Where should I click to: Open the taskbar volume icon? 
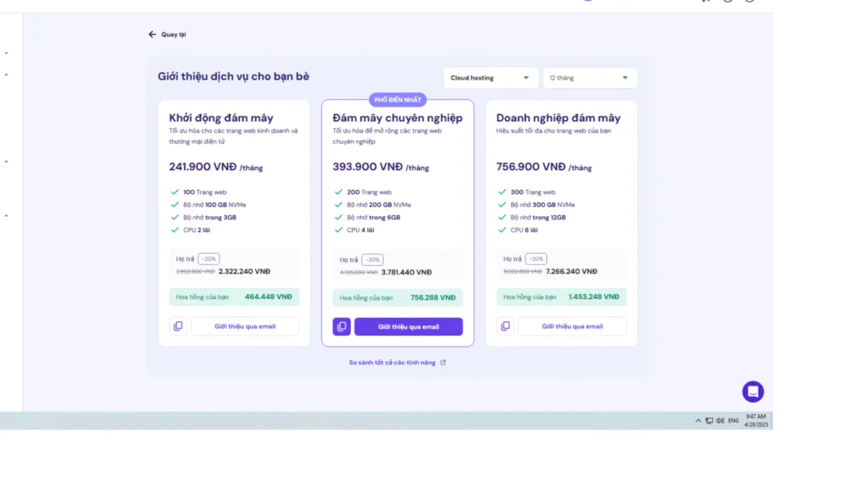(x=720, y=420)
